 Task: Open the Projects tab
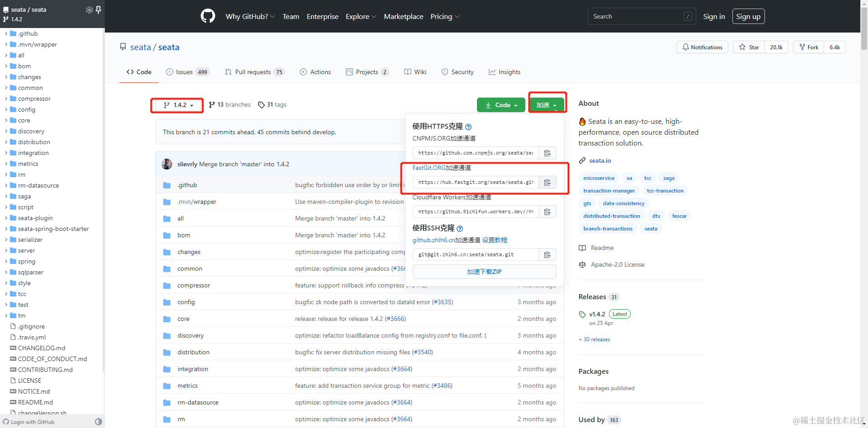point(367,72)
